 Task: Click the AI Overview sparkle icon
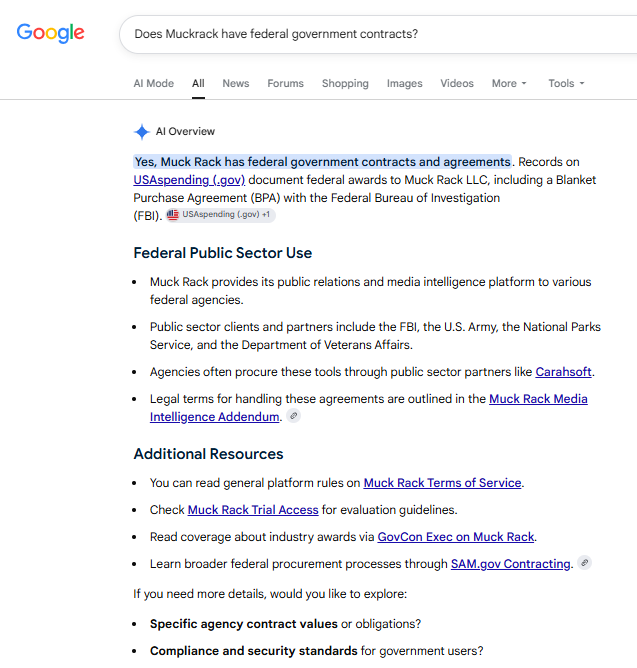[x=142, y=132]
